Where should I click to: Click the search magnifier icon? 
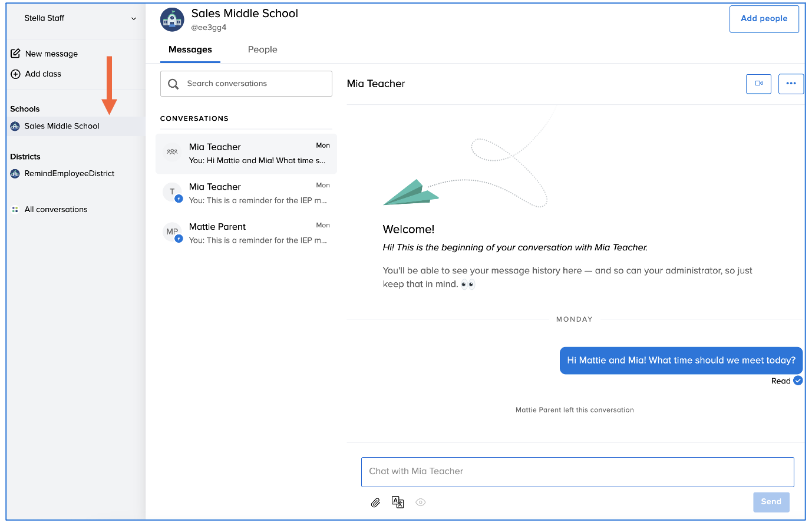173,84
